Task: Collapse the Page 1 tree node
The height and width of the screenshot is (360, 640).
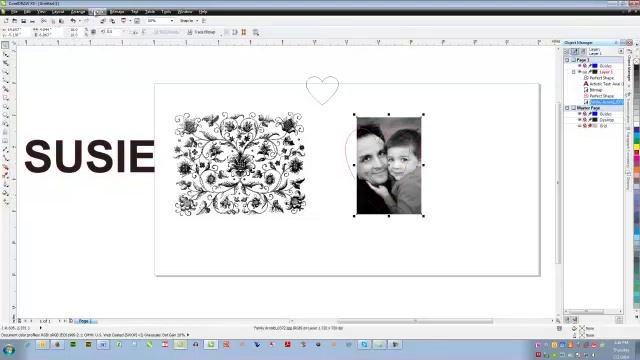Action: [567, 60]
